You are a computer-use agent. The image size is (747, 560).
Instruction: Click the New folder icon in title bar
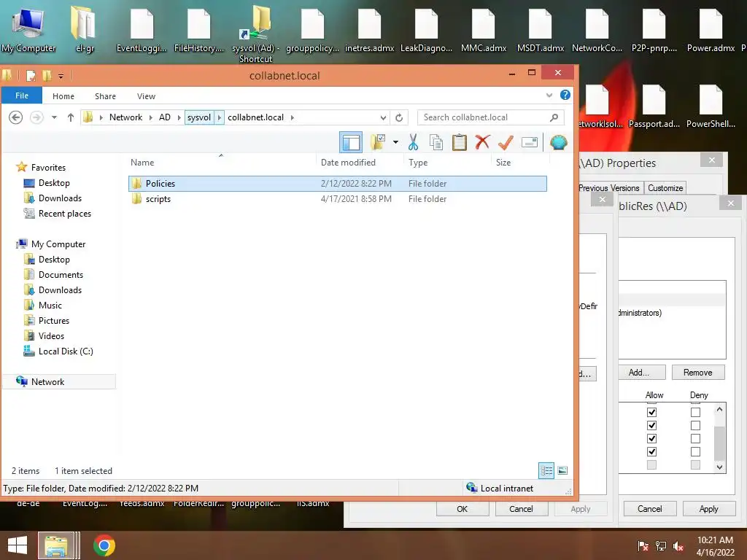coord(47,75)
